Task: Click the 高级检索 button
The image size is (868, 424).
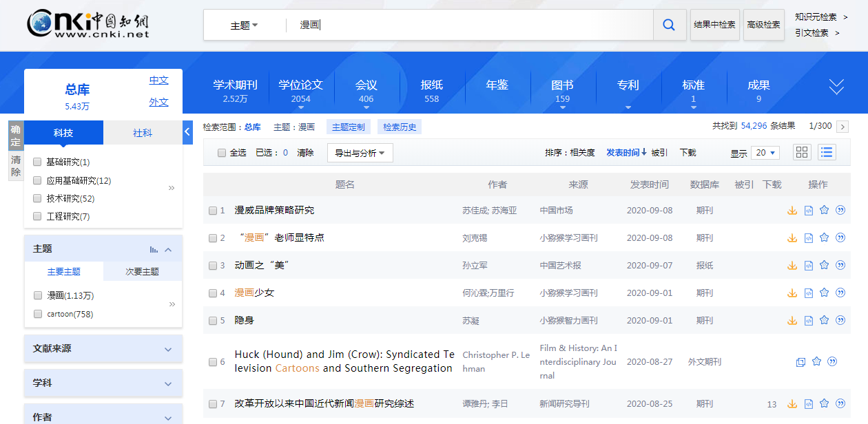Action: [763, 25]
